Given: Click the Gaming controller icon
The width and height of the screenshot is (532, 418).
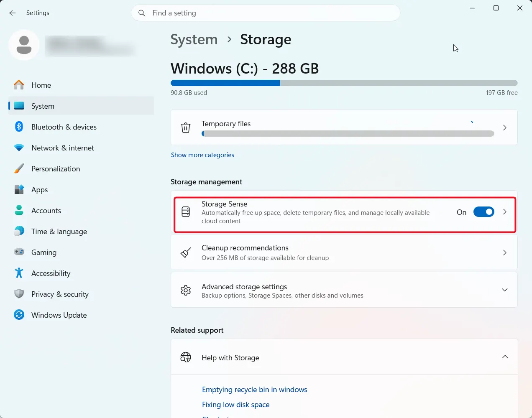Looking at the screenshot, I should point(19,252).
